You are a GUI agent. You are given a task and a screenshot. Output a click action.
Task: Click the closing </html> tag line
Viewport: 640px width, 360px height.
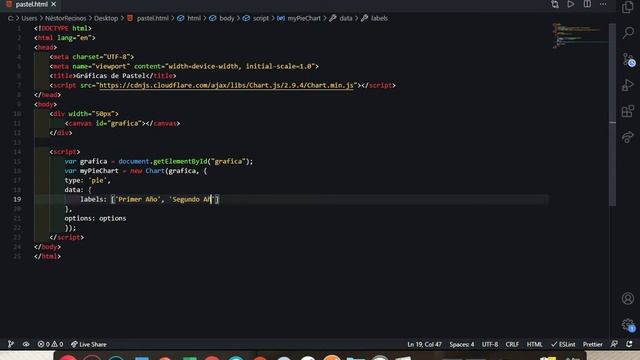[47, 256]
